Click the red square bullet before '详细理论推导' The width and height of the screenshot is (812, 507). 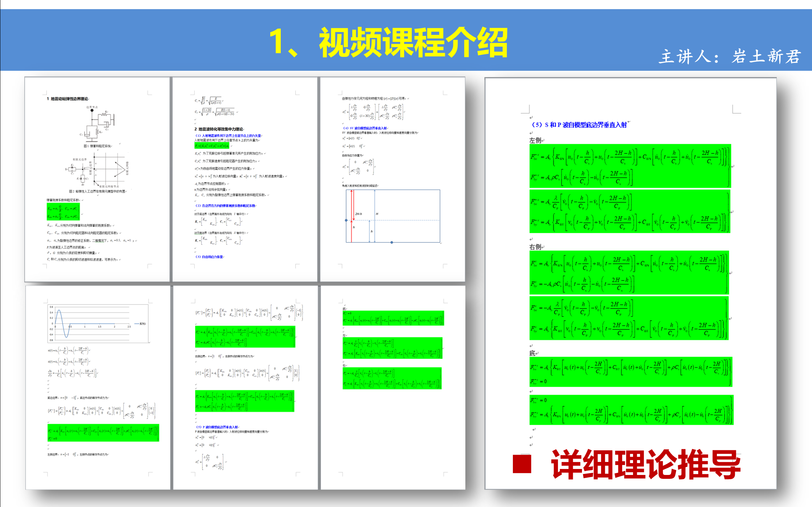(522, 464)
